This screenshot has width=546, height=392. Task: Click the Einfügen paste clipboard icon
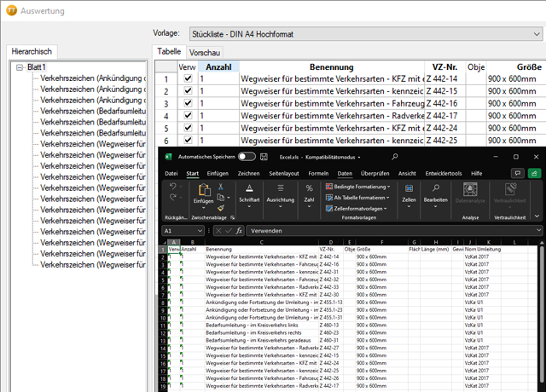click(204, 190)
